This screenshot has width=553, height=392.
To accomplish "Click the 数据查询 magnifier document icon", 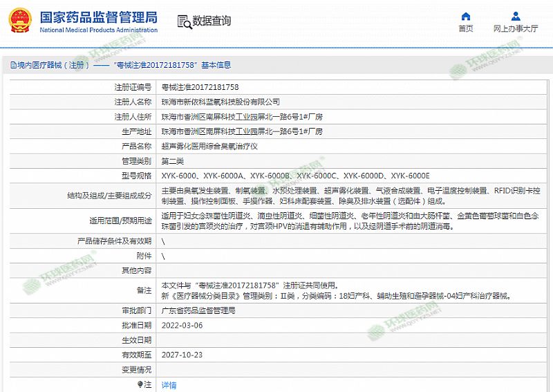I will tap(184, 21).
